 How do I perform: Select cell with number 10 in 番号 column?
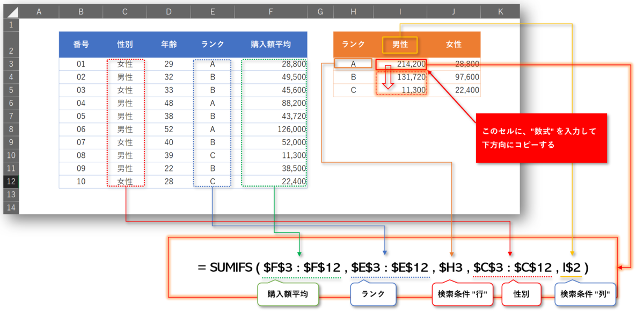(x=80, y=182)
